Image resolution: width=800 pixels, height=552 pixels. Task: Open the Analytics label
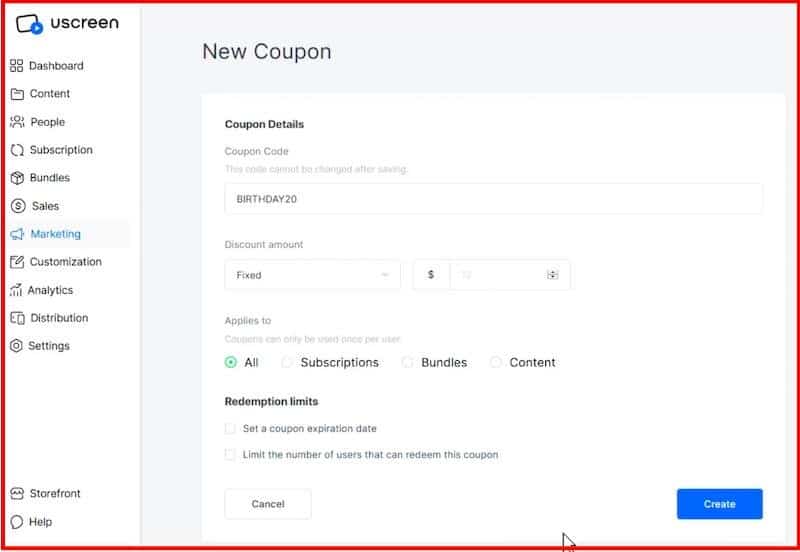click(x=50, y=290)
